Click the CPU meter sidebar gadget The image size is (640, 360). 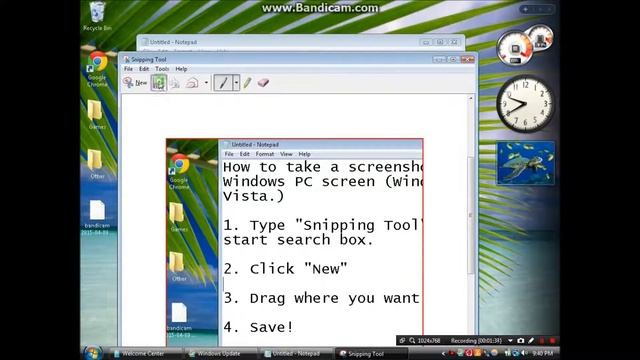coord(524,45)
